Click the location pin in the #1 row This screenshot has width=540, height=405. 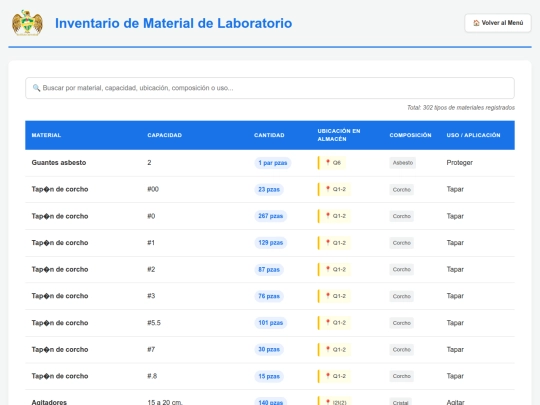[328, 242]
